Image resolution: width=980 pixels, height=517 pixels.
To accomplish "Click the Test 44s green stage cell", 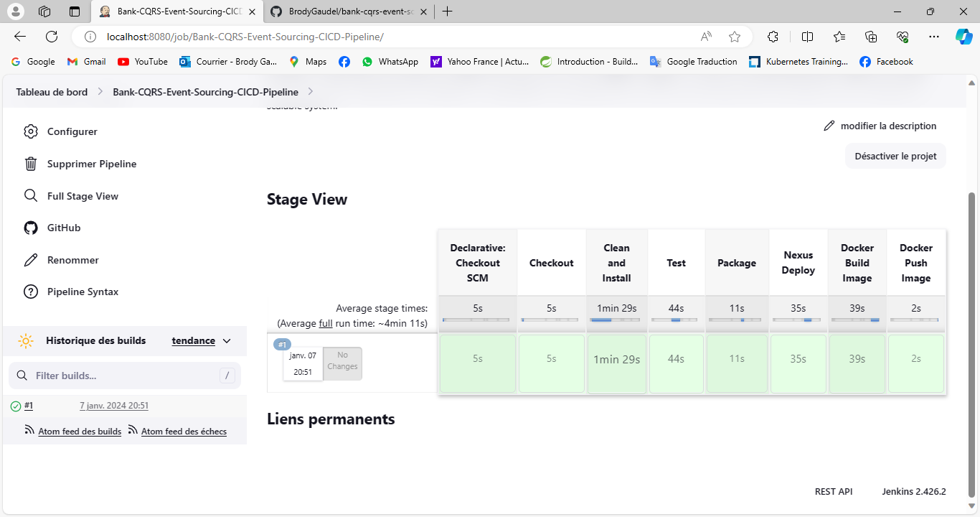I will pos(676,363).
